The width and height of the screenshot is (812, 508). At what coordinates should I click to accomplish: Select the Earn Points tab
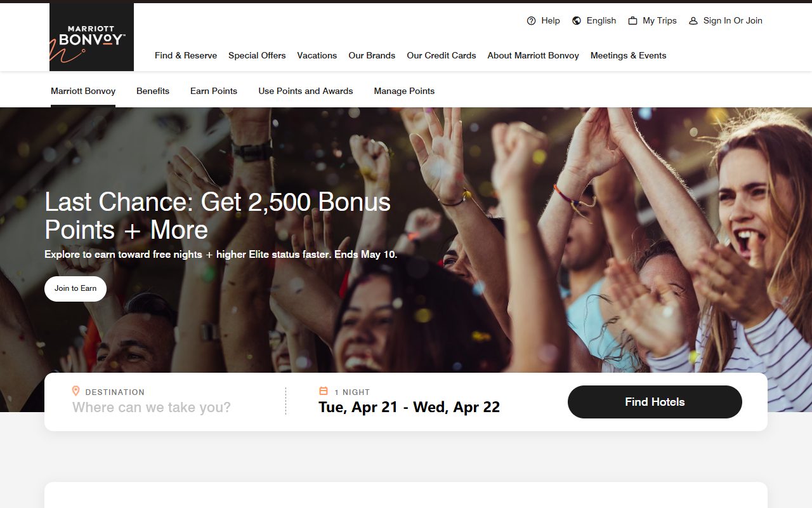(x=213, y=91)
